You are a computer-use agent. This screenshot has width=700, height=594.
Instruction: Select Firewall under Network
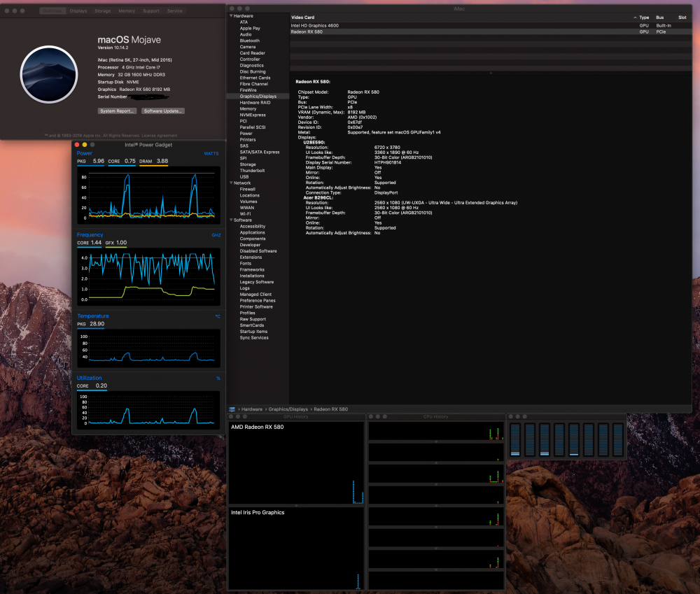[247, 189]
